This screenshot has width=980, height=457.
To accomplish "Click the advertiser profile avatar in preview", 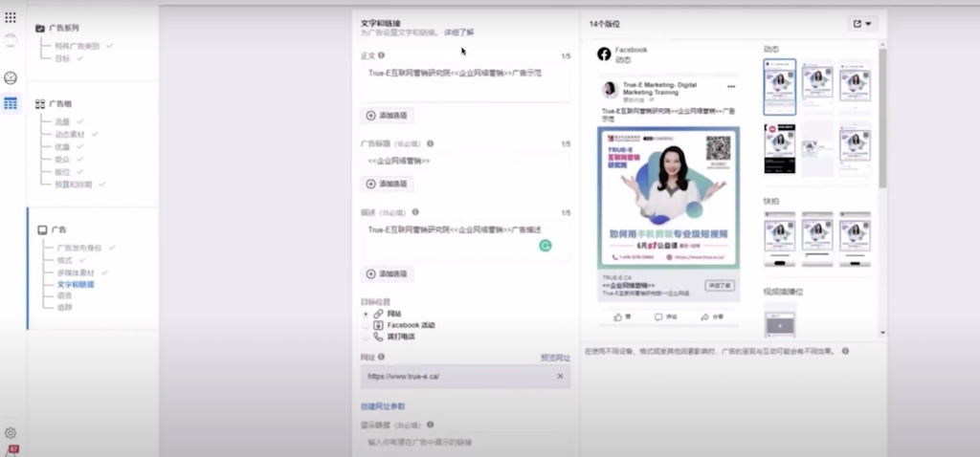I will [x=610, y=90].
